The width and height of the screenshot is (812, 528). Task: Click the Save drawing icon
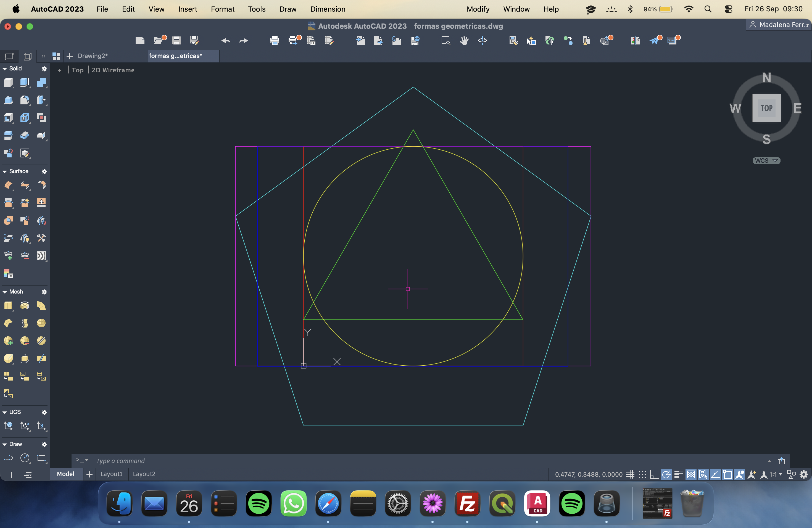point(176,41)
